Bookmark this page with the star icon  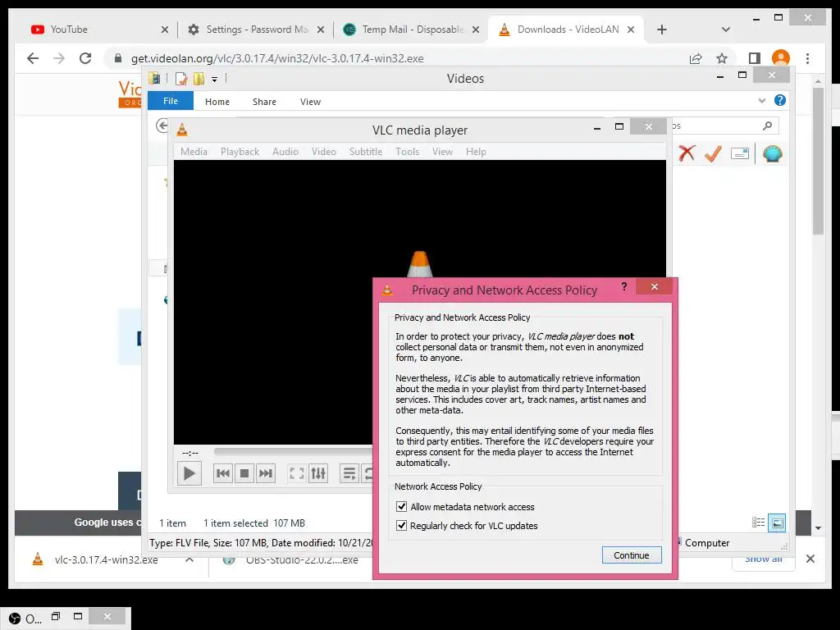(722, 58)
